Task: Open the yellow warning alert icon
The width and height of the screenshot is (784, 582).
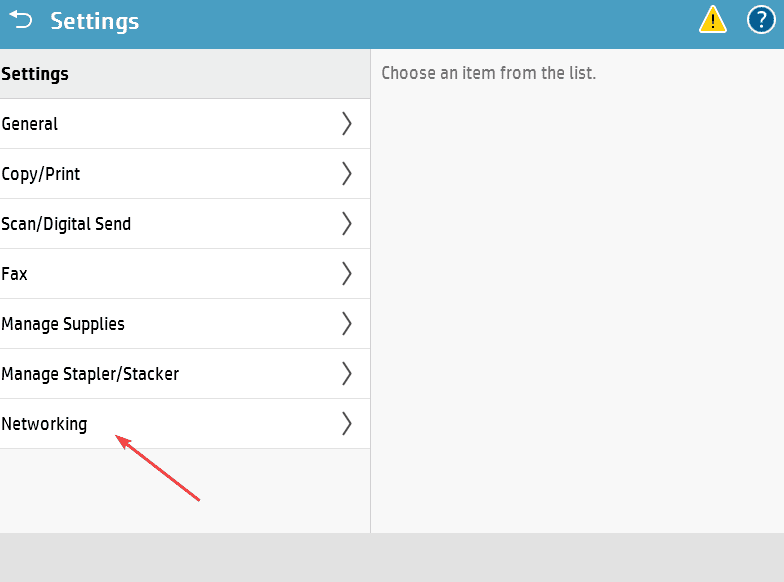Action: [713, 20]
